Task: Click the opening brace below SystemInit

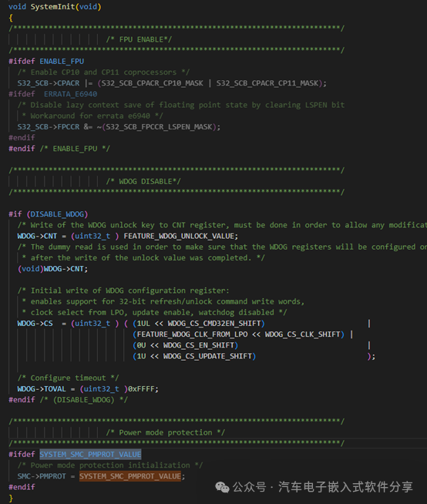Action: click(11, 18)
